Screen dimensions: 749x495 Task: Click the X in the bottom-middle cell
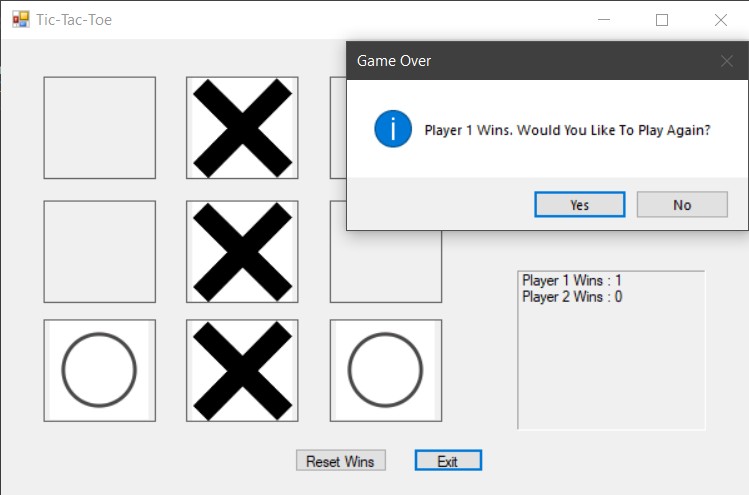[x=242, y=370]
